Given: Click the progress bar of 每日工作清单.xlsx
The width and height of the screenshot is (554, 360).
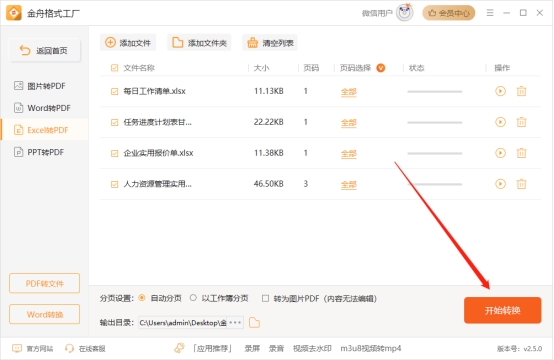Looking at the screenshot, I should click(x=435, y=92).
